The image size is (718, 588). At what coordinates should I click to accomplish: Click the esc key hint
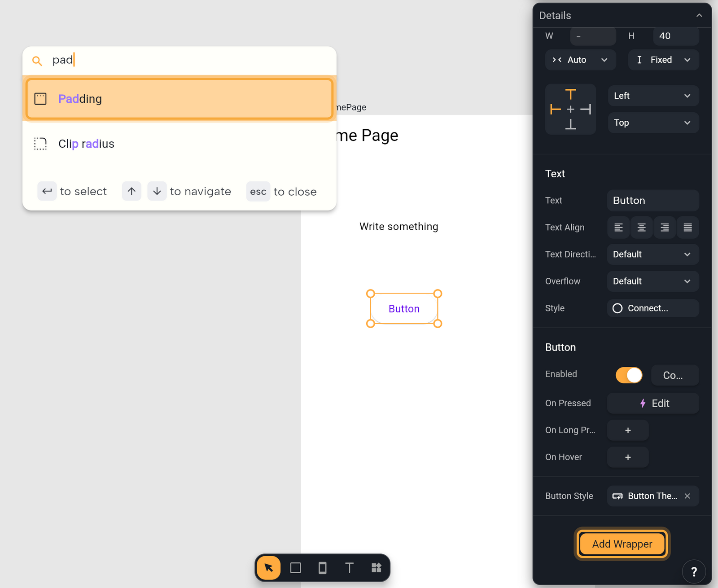(258, 192)
